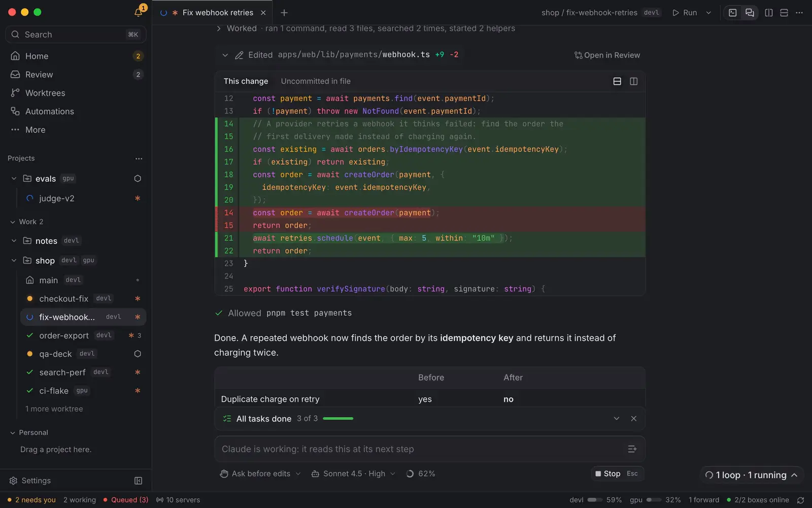Open the Ask before edits permission dropdown
Image resolution: width=812 pixels, height=508 pixels.
tap(260, 473)
